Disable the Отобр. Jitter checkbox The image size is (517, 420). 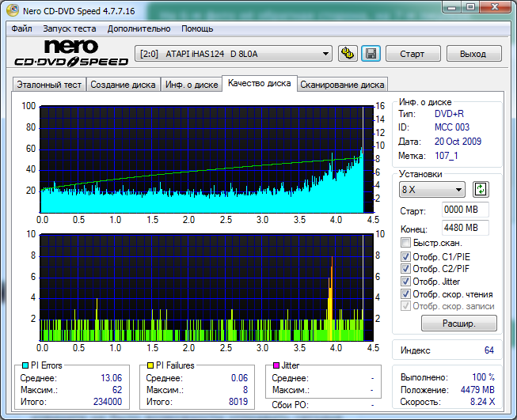pyautogui.click(x=406, y=282)
